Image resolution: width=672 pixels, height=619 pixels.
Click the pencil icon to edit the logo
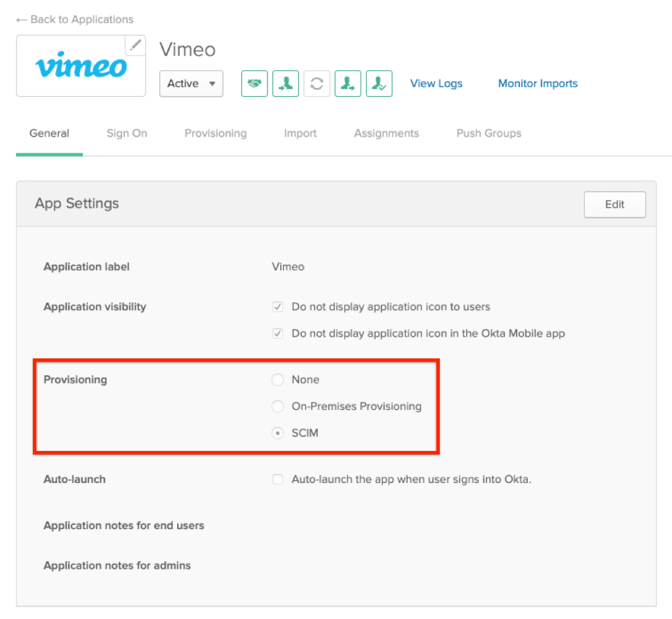pyautogui.click(x=135, y=45)
